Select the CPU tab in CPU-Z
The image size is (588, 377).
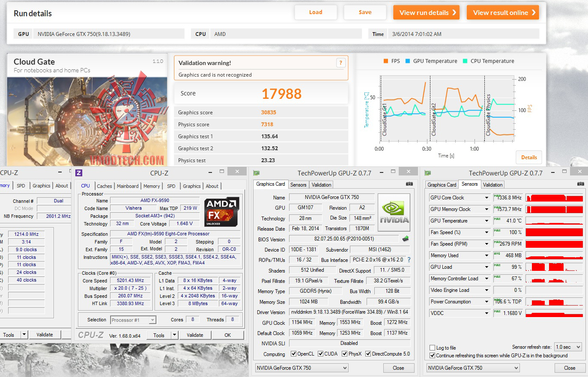[x=86, y=186]
